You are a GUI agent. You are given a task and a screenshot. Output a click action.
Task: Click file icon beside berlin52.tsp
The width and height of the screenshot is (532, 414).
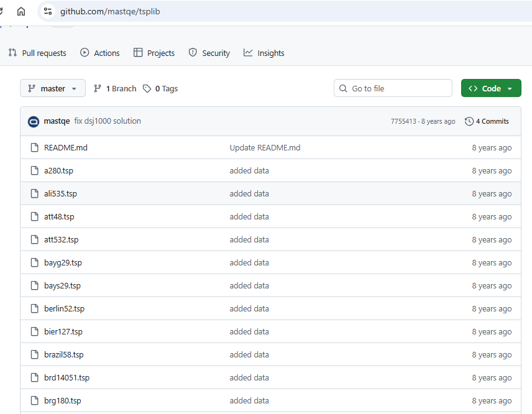pyautogui.click(x=35, y=309)
